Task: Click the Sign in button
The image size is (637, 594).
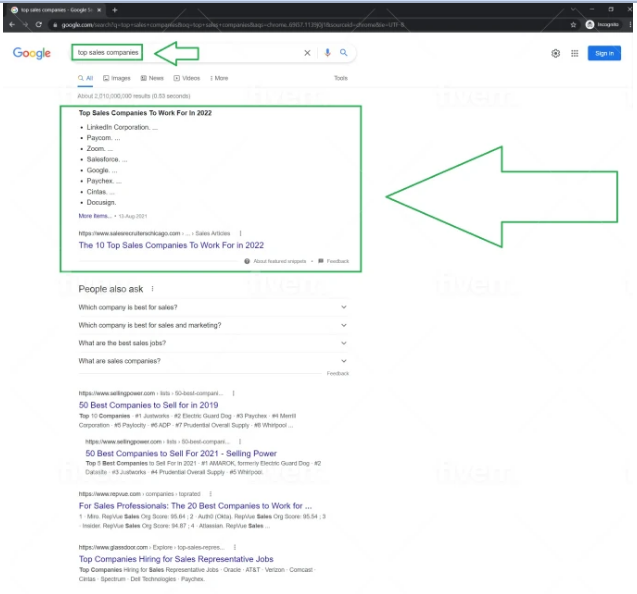Action: point(604,53)
